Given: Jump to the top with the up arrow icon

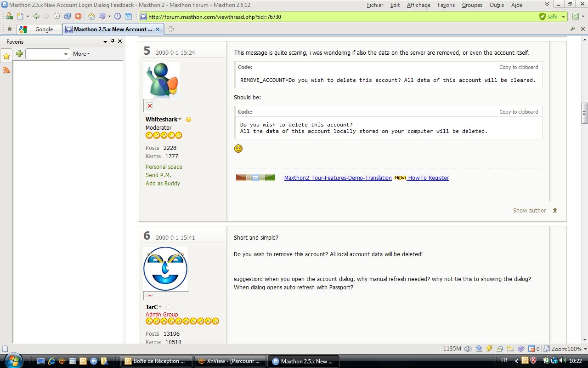Looking at the screenshot, I should (x=554, y=210).
